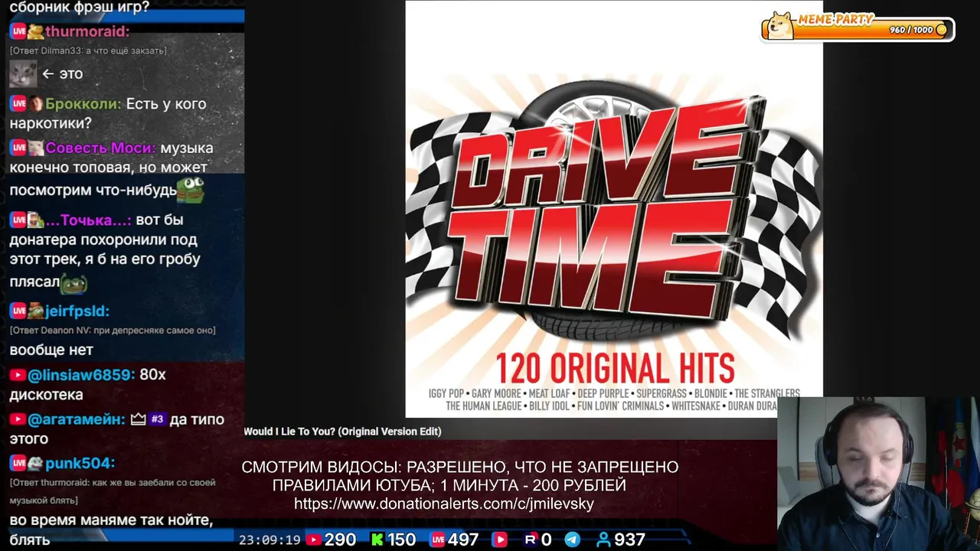Click the frog emote after 'что-нибудь'
Screen dimensions: 980x551
pyautogui.click(x=191, y=190)
